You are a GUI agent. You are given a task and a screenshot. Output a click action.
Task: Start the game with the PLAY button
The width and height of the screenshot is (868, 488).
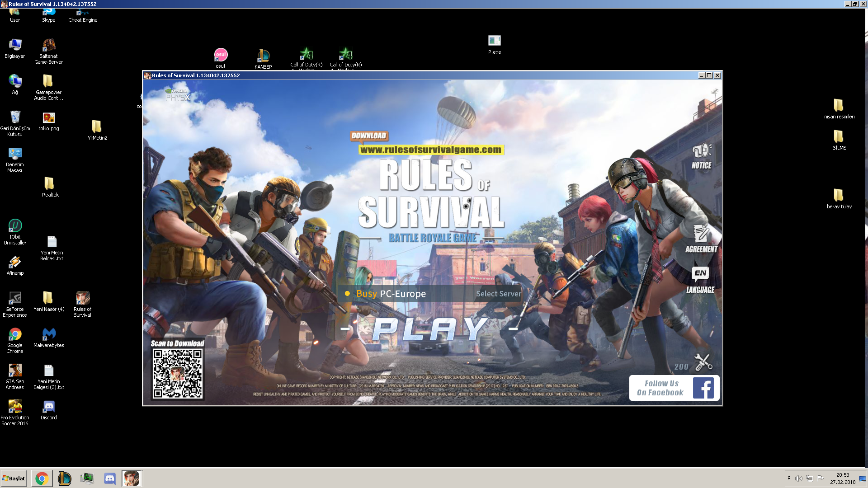click(430, 328)
